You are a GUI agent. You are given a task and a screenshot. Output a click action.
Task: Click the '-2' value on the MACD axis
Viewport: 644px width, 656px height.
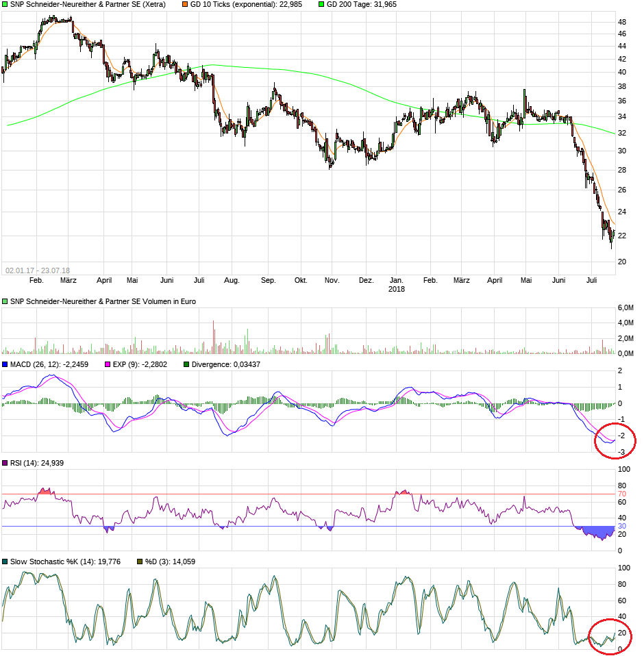(x=621, y=436)
